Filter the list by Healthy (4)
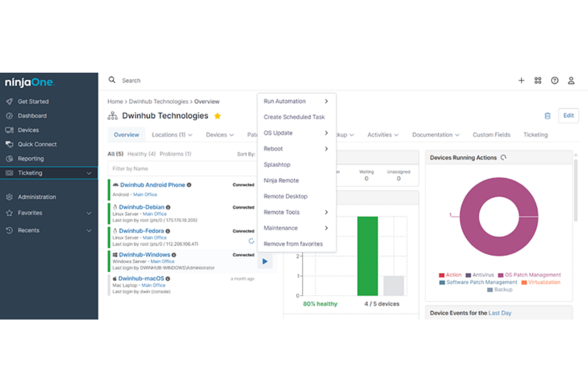Viewport: 588px width, 392px height. coord(141,154)
